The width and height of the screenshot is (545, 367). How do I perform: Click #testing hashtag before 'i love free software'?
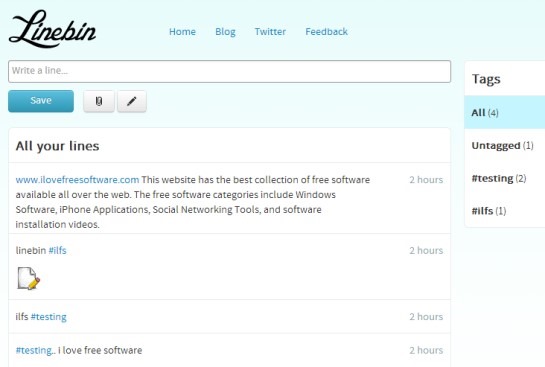(x=35, y=350)
